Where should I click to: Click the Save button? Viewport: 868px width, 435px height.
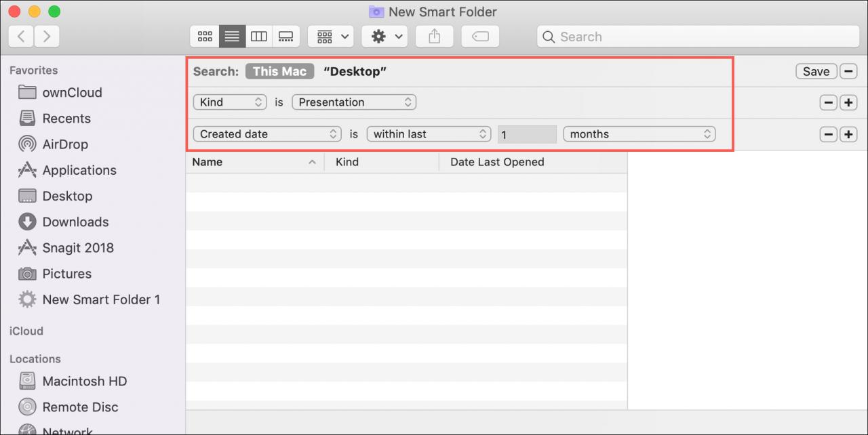tap(816, 71)
